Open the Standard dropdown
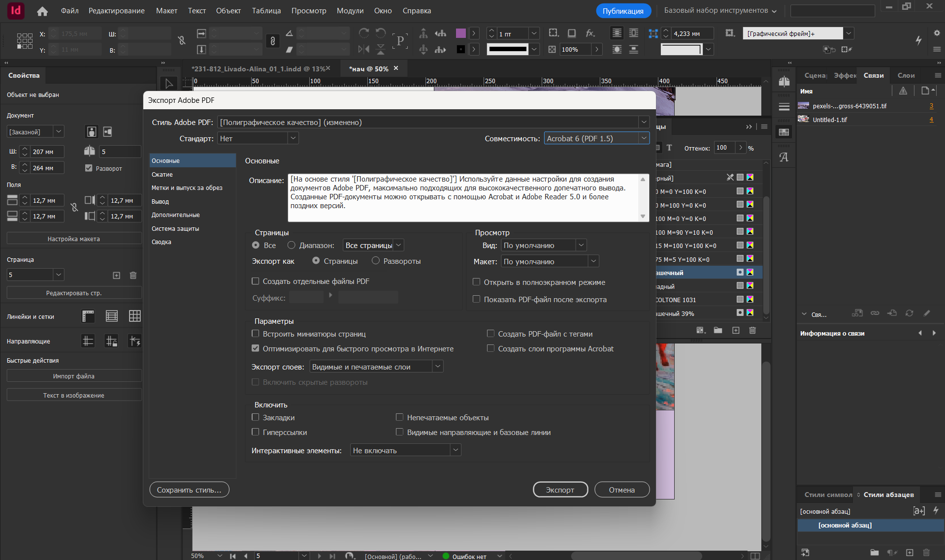 pos(258,138)
